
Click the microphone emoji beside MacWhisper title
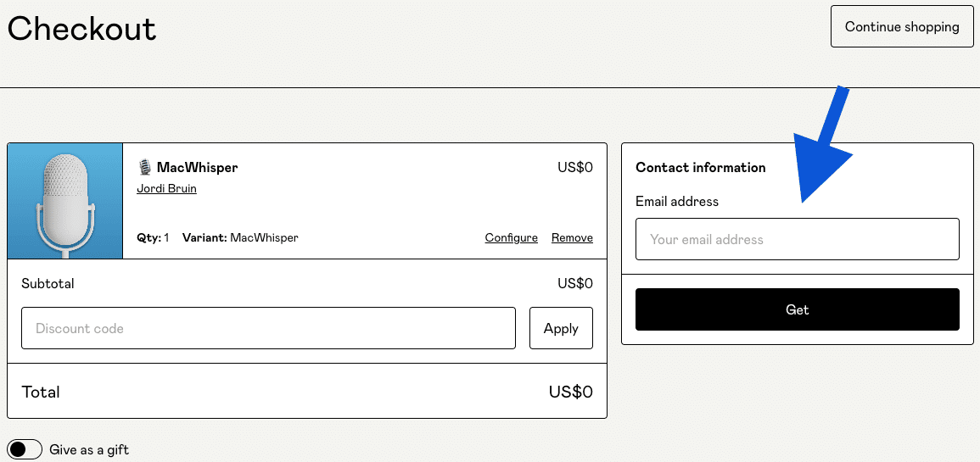click(144, 168)
